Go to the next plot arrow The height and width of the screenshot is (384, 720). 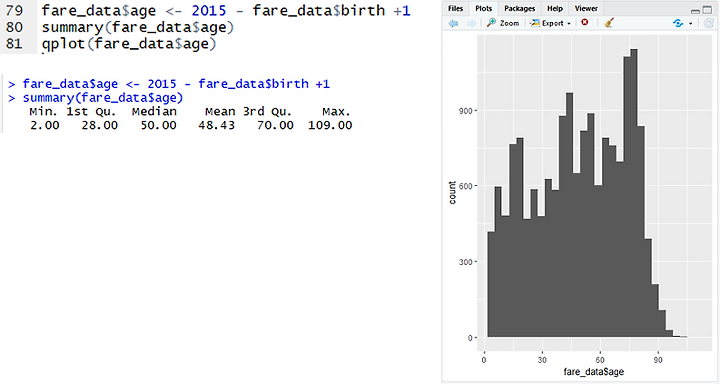tap(471, 23)
